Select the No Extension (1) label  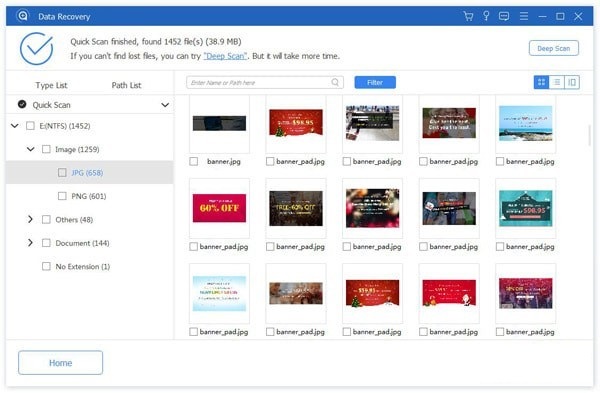pos(83,267)
